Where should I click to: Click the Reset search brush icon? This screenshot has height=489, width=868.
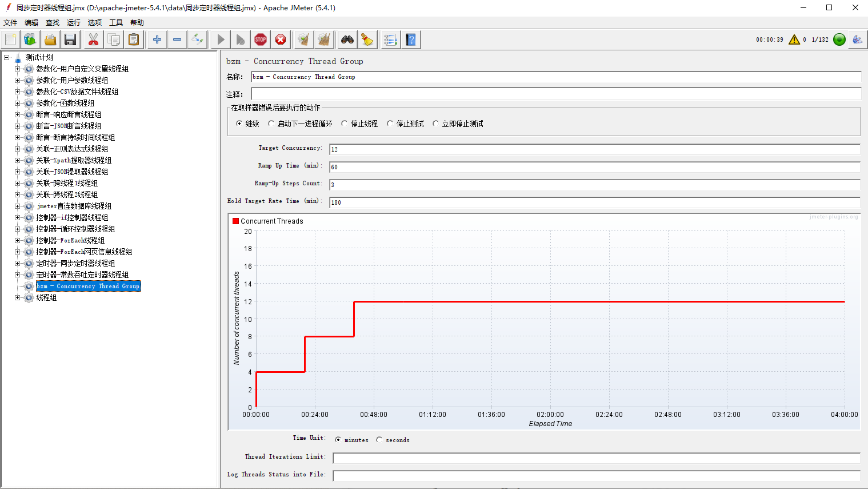pyautogui.click(x=367, y=39)
